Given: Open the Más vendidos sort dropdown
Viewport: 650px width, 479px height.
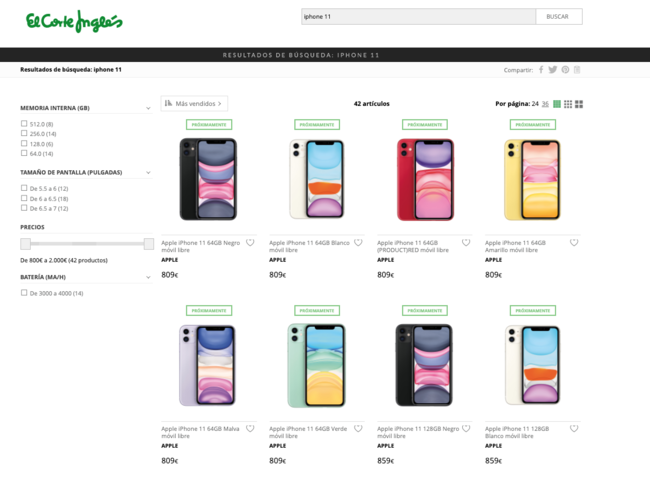Looking at the screenshot, I should coord(194,103).
